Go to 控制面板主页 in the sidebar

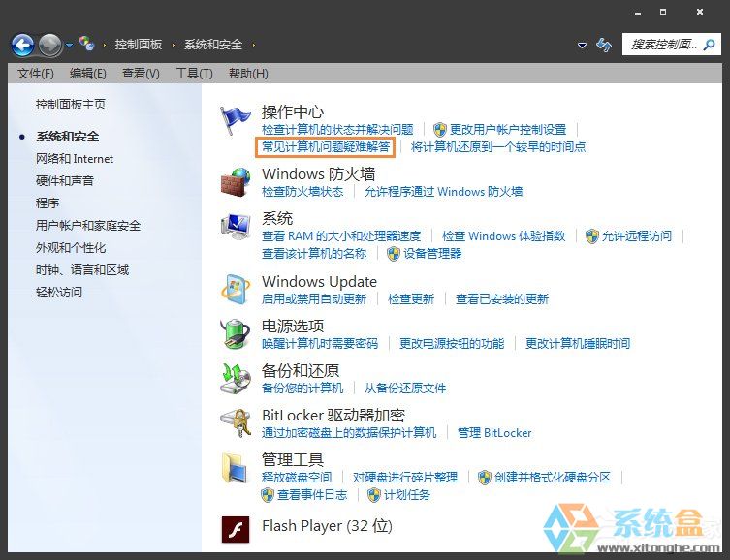pos(71,105)
